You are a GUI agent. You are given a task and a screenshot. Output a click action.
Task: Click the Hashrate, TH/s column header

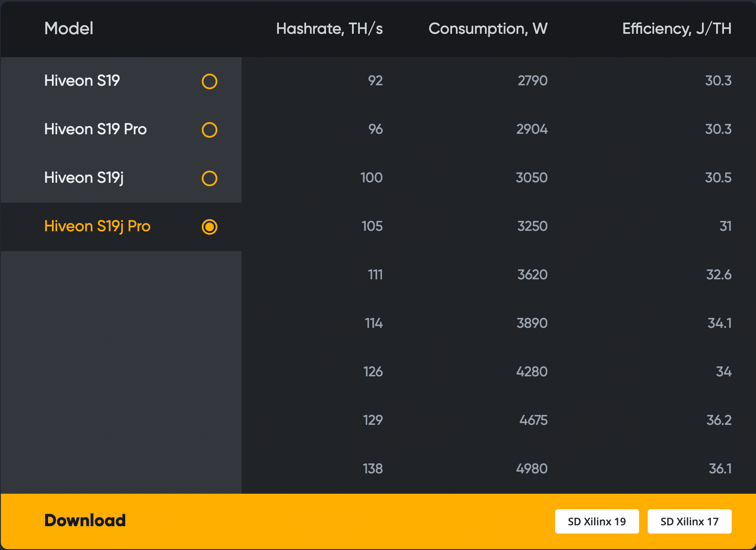(330, 29)
